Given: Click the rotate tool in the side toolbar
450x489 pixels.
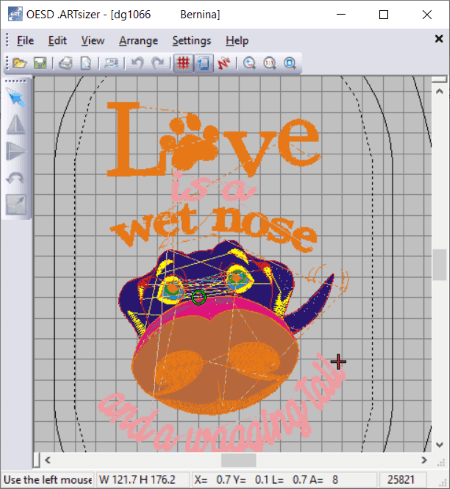Looking at the screenshot, I should tap(16, 178).
